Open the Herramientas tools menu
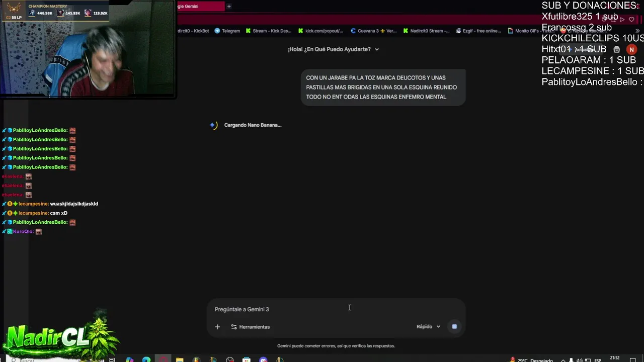The height and width of the screenshot is (362, 644). (x=250, y=327)
